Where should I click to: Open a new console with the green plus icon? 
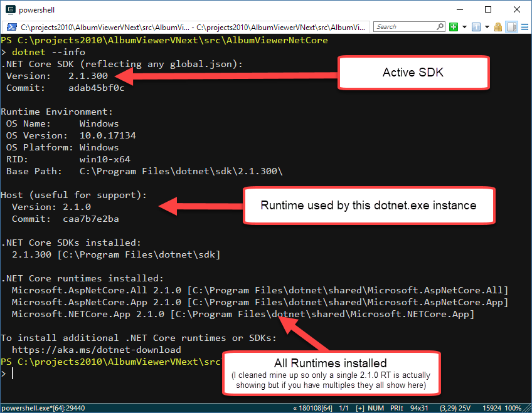coord(452,26)
